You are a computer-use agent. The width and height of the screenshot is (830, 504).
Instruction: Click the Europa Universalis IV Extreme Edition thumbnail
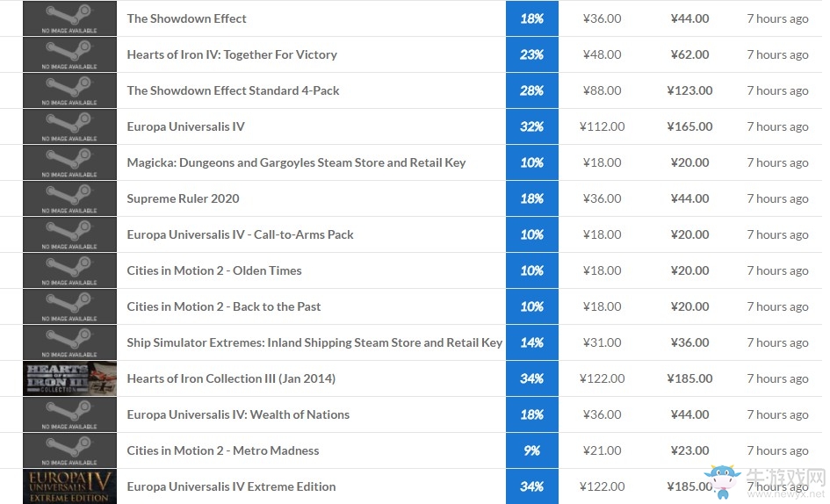tap(70, 486)
